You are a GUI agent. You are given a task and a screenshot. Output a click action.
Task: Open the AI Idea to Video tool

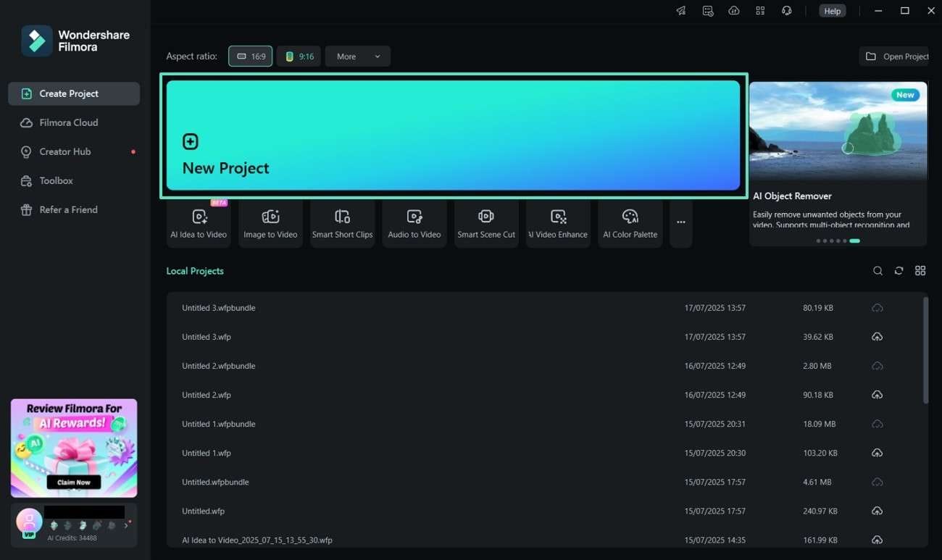tap(199, 224)
